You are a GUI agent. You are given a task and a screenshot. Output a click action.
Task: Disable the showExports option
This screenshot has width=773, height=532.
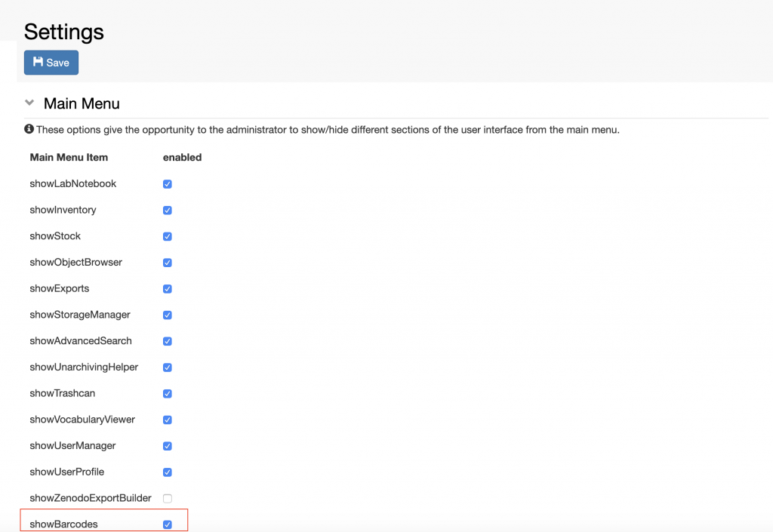coord(168,289)
